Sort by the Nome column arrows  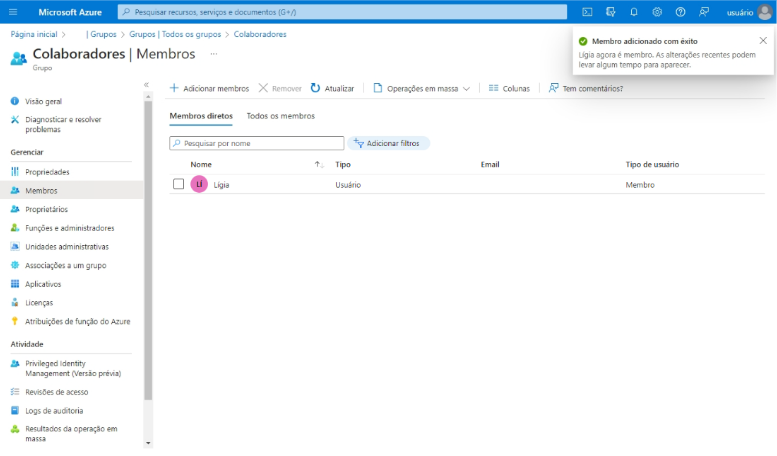tap(319, 165)
